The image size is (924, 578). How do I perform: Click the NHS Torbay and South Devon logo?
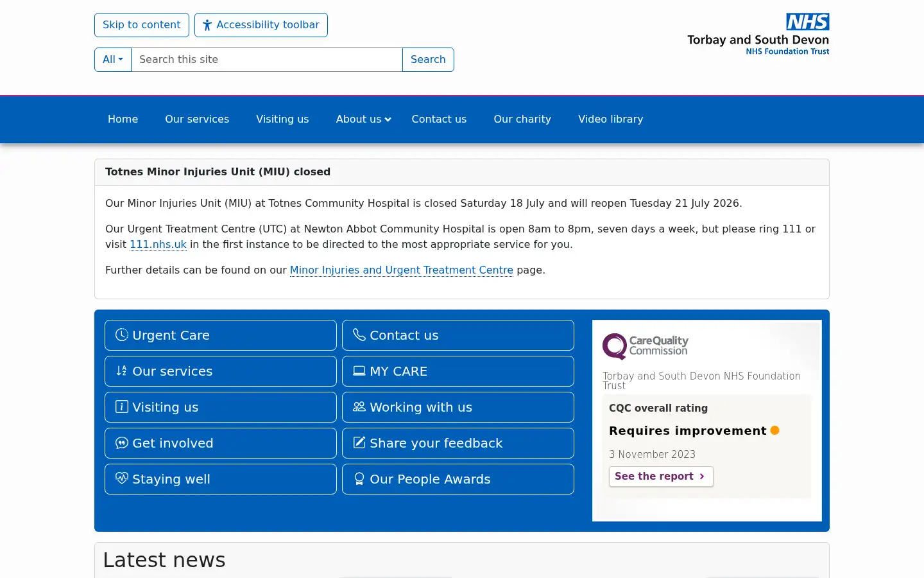point(758,34)
